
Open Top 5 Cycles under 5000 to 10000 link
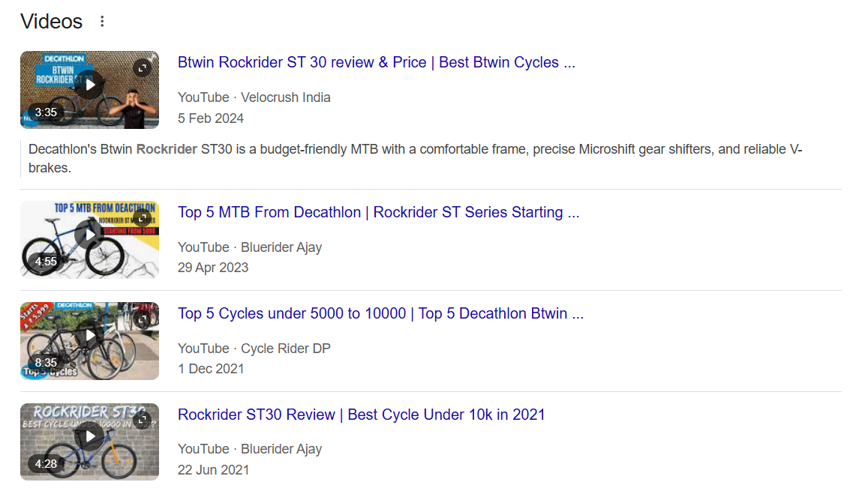380,314
